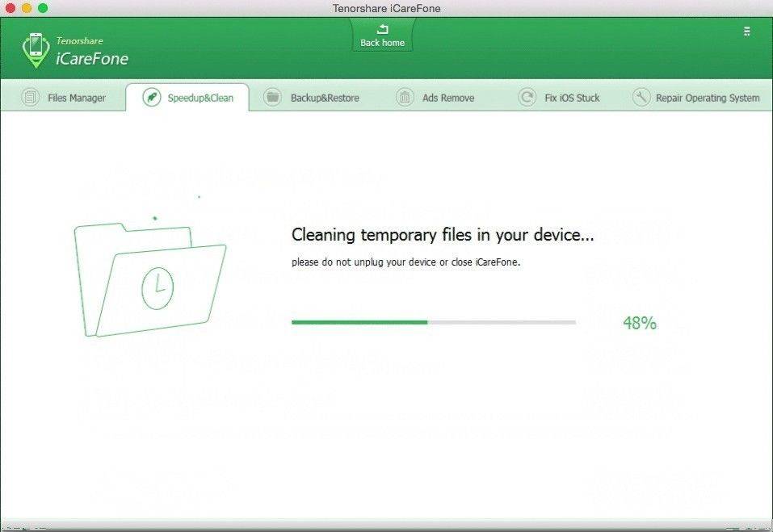The height and width of the screenshot is (532, 773).
Task: Click the Repair Operating System wrench icon
Action: click(x=641, y=97)
